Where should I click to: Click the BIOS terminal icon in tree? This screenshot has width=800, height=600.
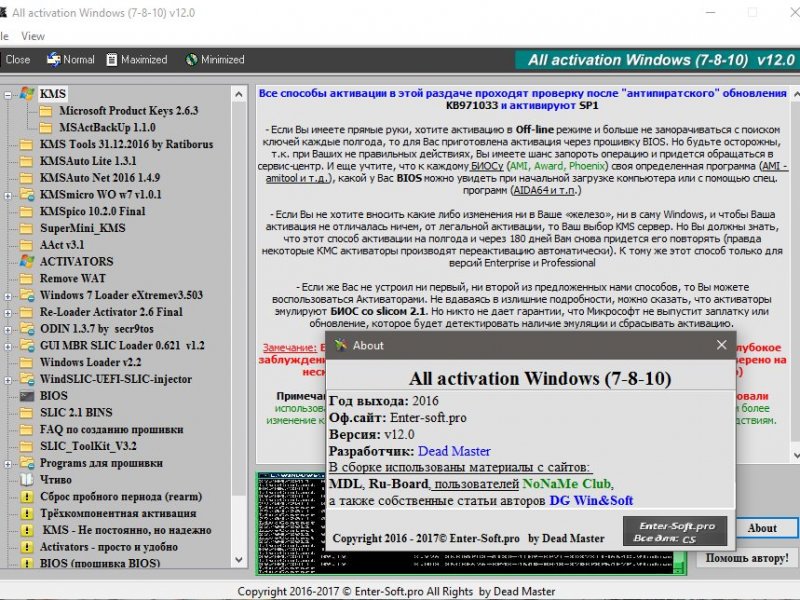27,396
